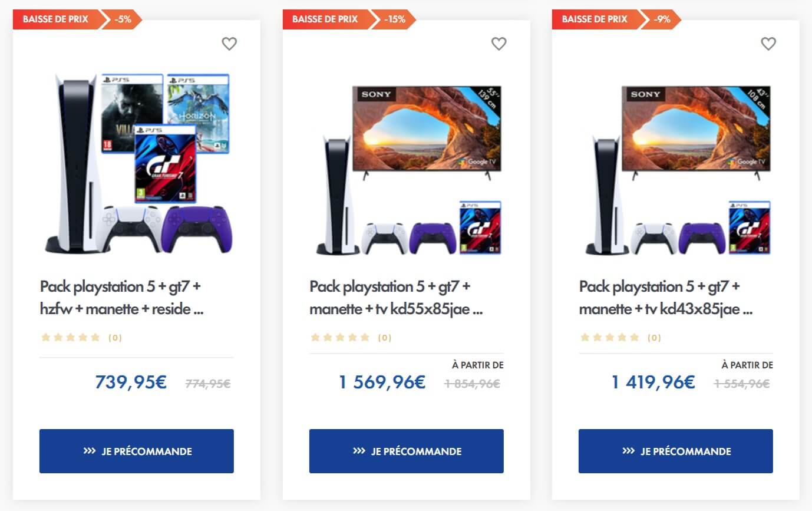This screenshot has width=812, height=511.
Task: Open the tv kd55x85jae pack title link
Action: click(396, 298)
